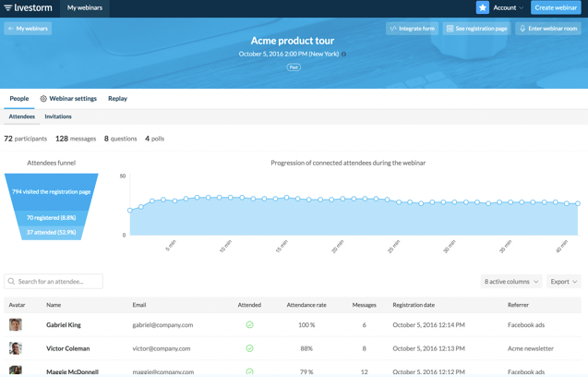The width and height of the screenshot is (588, 377).
Task: Click the gear icon beside Webinar settings
Action: tap(43, 99)
